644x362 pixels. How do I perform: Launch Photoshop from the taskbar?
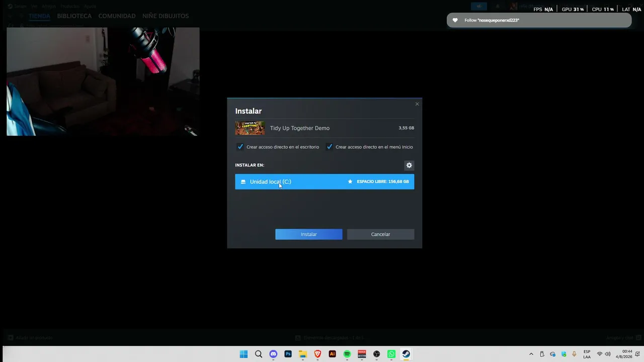[x=288, y=354]
